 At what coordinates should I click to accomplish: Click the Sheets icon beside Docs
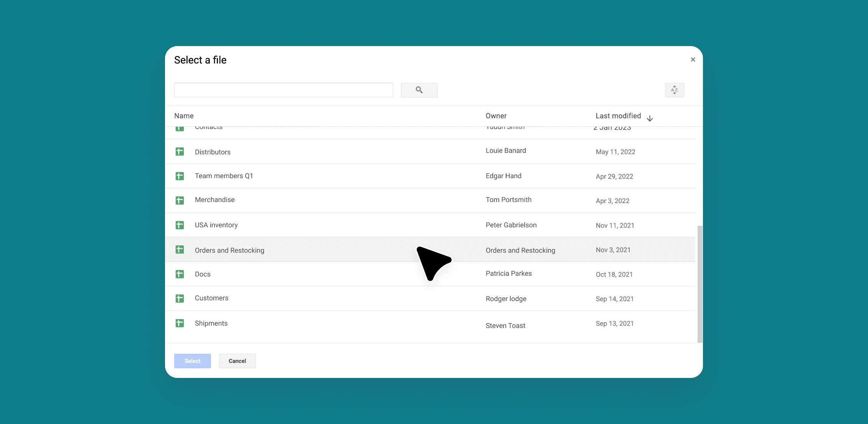tap(180, 274)
